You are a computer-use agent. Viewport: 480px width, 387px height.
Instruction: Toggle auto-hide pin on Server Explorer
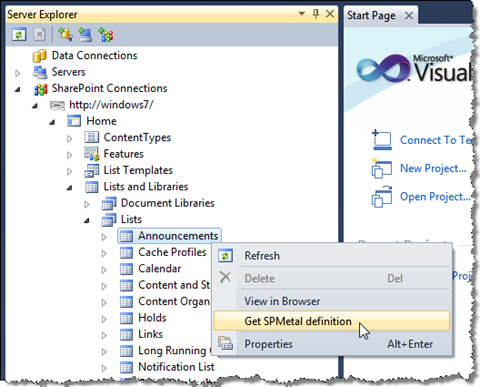316,14
